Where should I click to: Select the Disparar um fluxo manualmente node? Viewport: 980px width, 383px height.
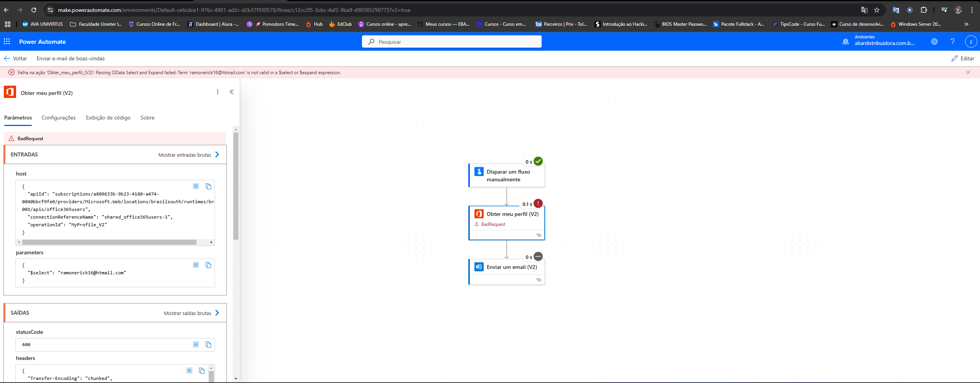click(507, 176)
